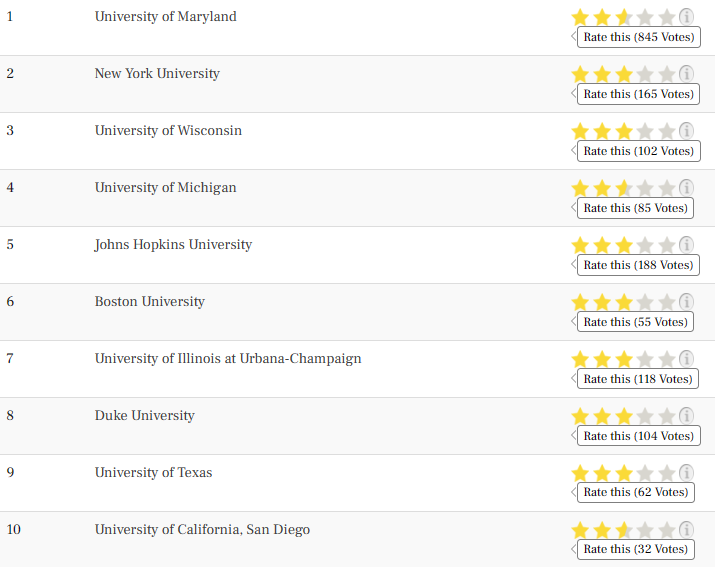Open the info icon for New York University
This screenshot has height=569, width=716.
click(686, 74)
